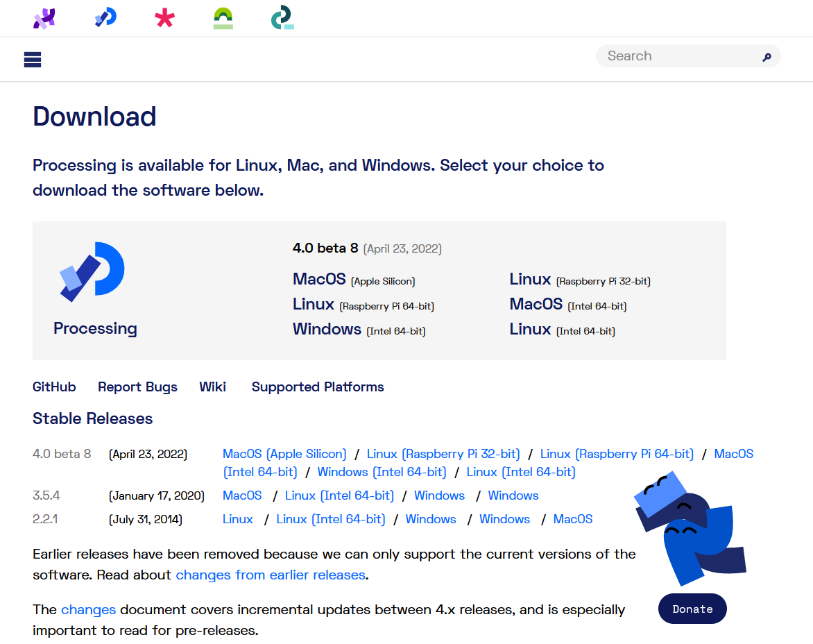Click Linux (Raspberry Pi 64-bit) in Stable Releases list
The image size is (813, 644).
(x=617, y=455)
